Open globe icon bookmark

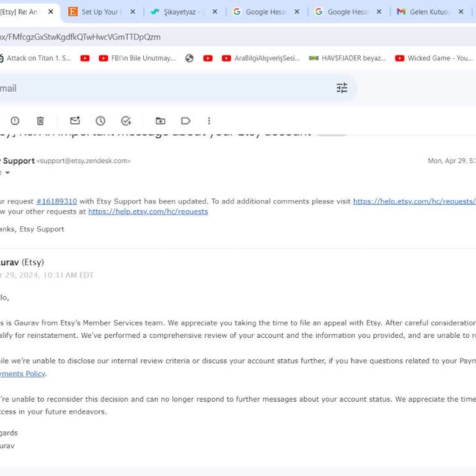[x=190, y=58]
